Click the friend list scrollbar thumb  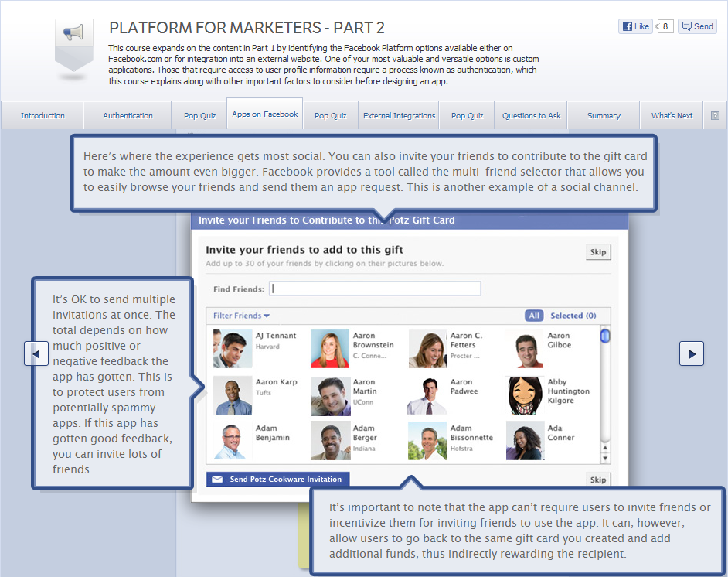click(605, 336)
